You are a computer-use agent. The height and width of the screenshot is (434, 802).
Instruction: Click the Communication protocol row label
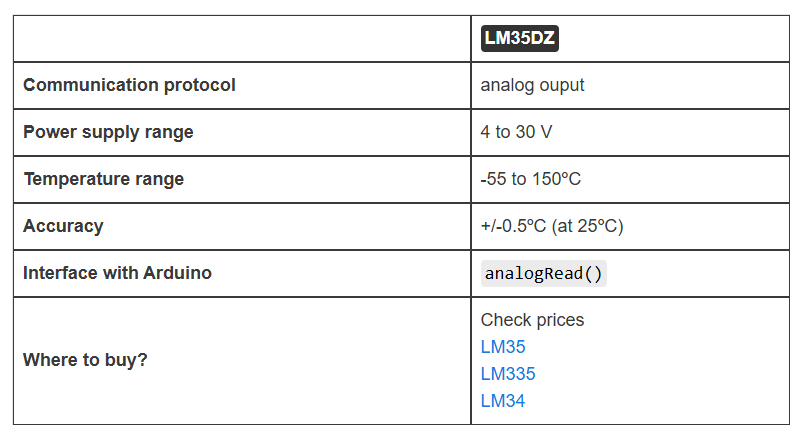(129, 85)
